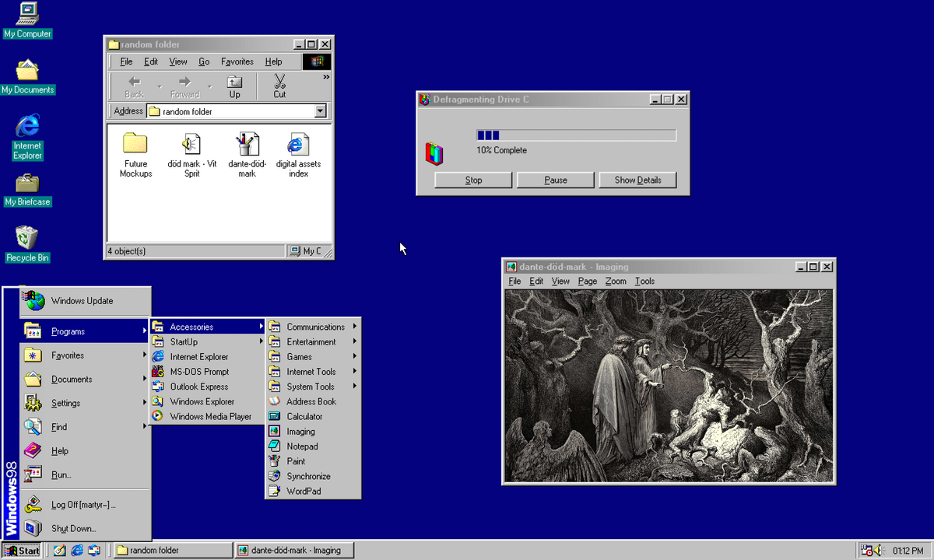Launch Calculator from the Accessories menu
This screenshot has height=560, width=934.
click(304, 416)
